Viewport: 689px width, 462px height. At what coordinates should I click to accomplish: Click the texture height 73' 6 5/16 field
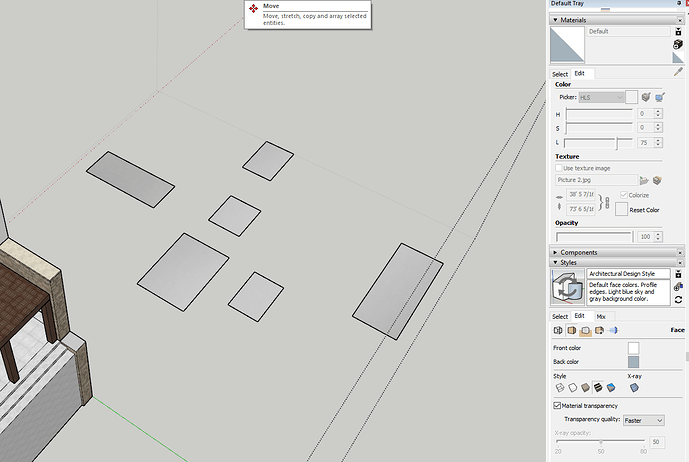(581, 209)
